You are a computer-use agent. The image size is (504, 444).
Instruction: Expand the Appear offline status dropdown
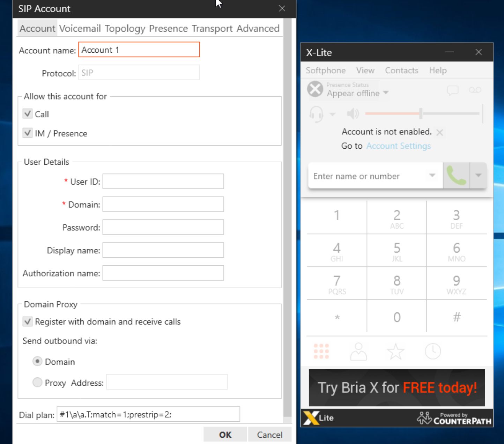tap(386, 93)
